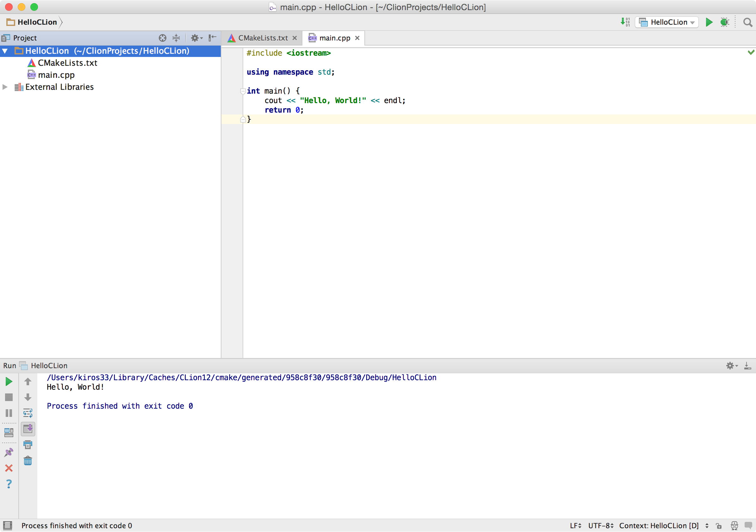
Task: Expand External Libraries node
Action: tap(5, 87)
